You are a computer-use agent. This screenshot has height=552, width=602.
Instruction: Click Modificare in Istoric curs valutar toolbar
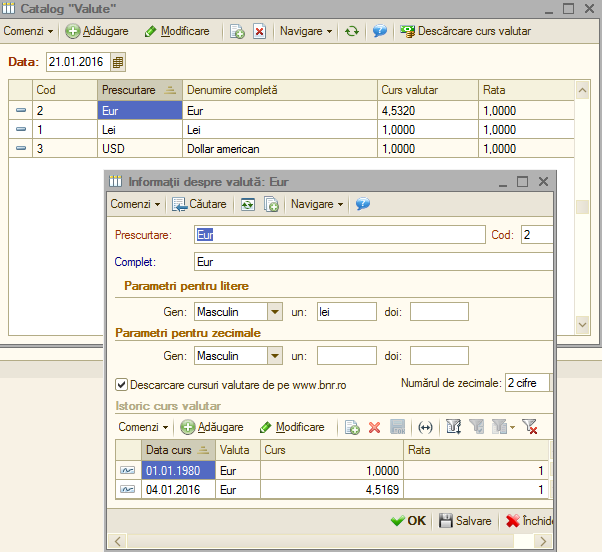click(292, 427)
